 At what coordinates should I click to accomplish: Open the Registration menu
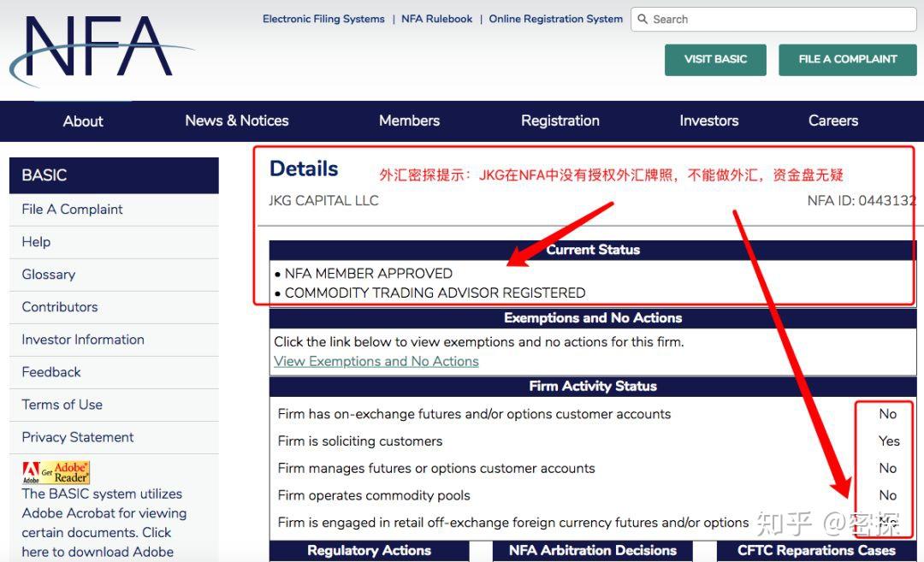click(x=560, y=121)
